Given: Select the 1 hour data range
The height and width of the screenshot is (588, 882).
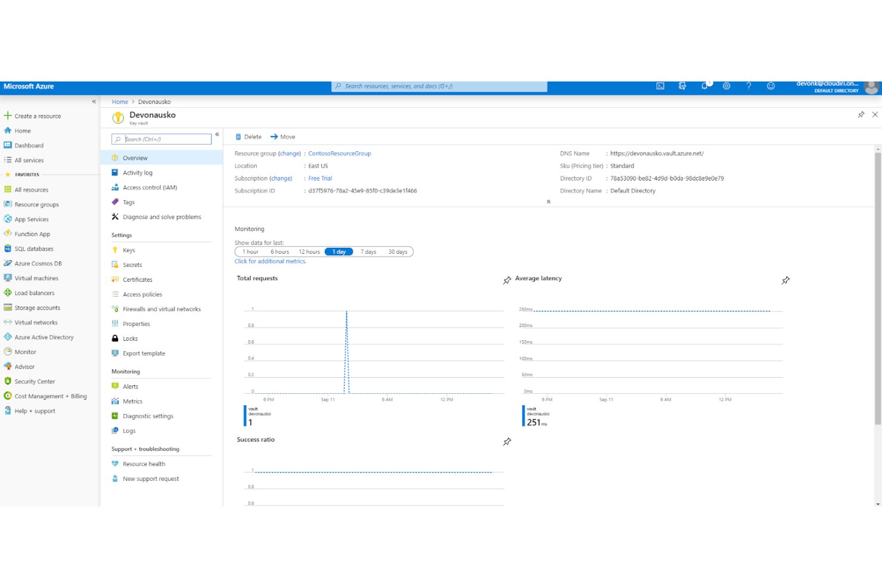Looking at the screenshot, I should 250,251.
